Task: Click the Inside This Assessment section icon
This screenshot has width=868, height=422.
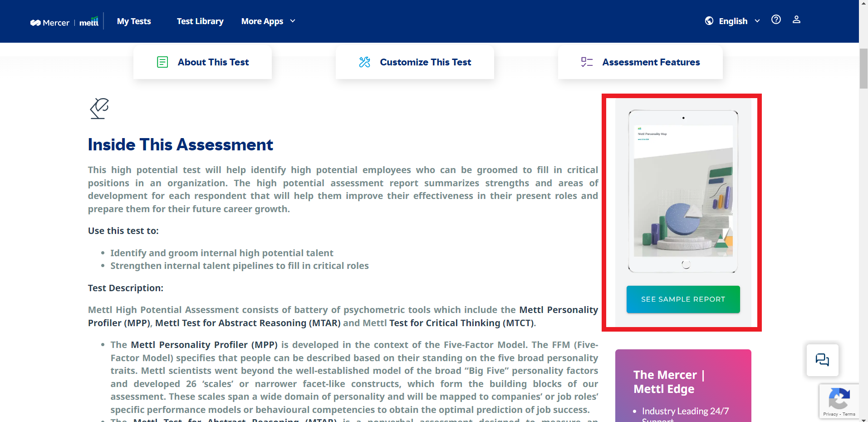Action: 99,109
